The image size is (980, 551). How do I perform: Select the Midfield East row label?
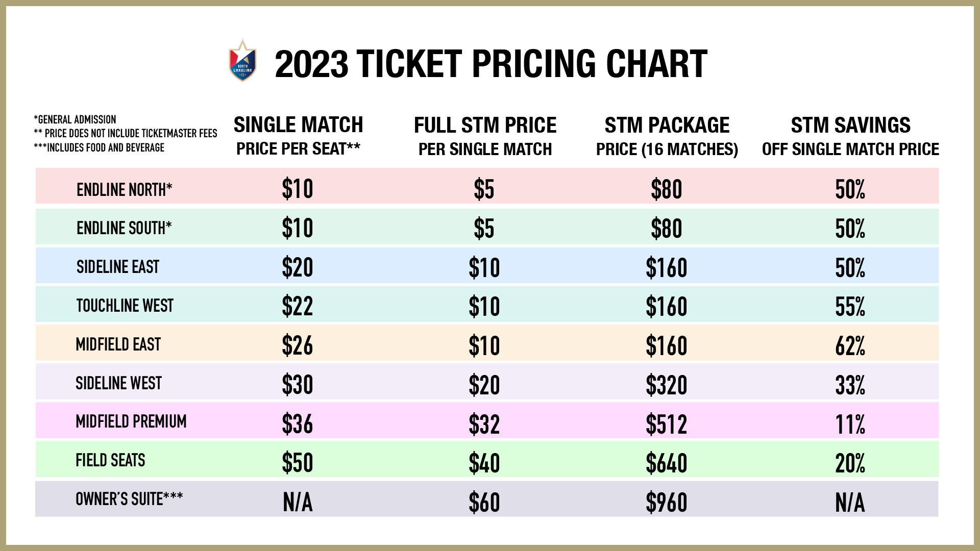coord(118,344)
